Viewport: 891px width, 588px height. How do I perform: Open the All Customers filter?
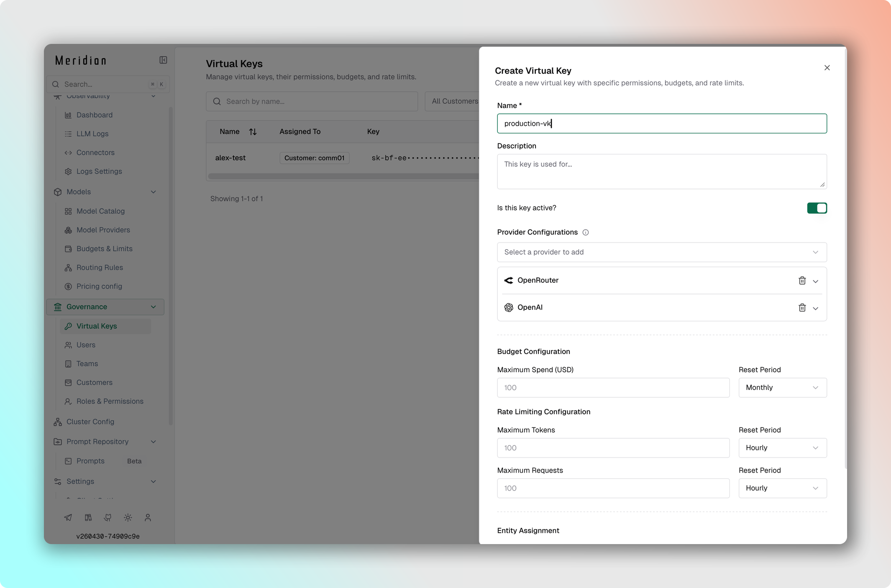pos(453,101)
